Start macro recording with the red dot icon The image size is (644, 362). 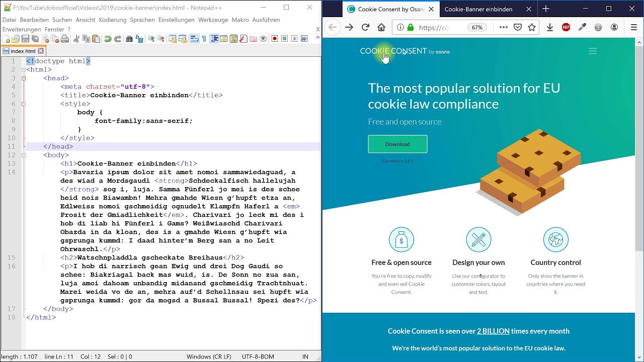coord(275,39)
